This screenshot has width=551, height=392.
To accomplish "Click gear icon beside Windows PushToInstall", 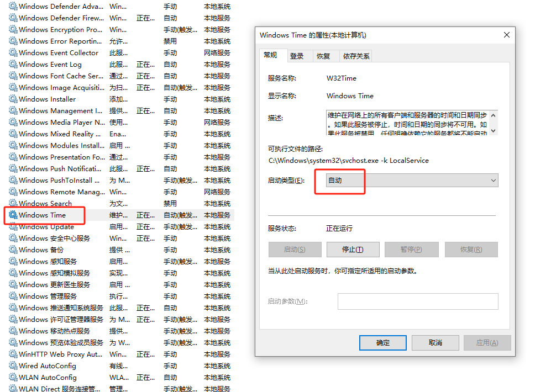I will [x=13, y=180].
